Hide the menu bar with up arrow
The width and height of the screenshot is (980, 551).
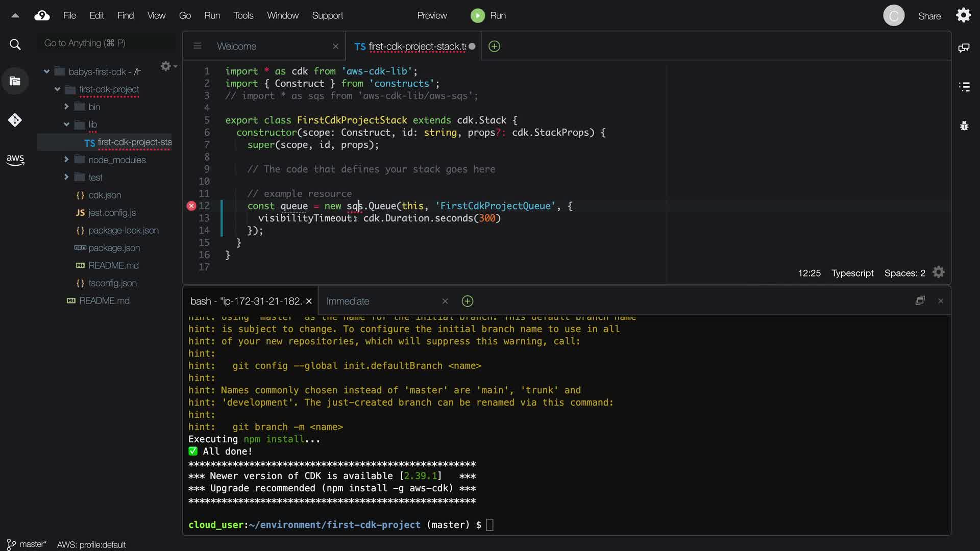(x=15, y=16)
